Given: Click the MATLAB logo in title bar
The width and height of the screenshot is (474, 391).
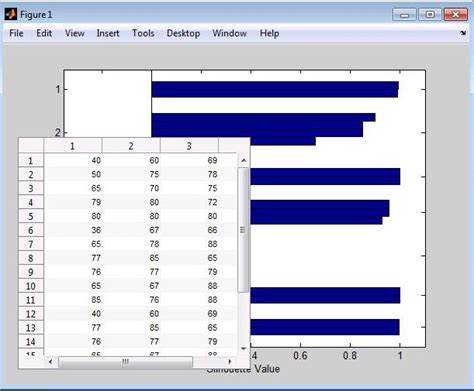Looking at the screenshot, I should click(11, 14).
